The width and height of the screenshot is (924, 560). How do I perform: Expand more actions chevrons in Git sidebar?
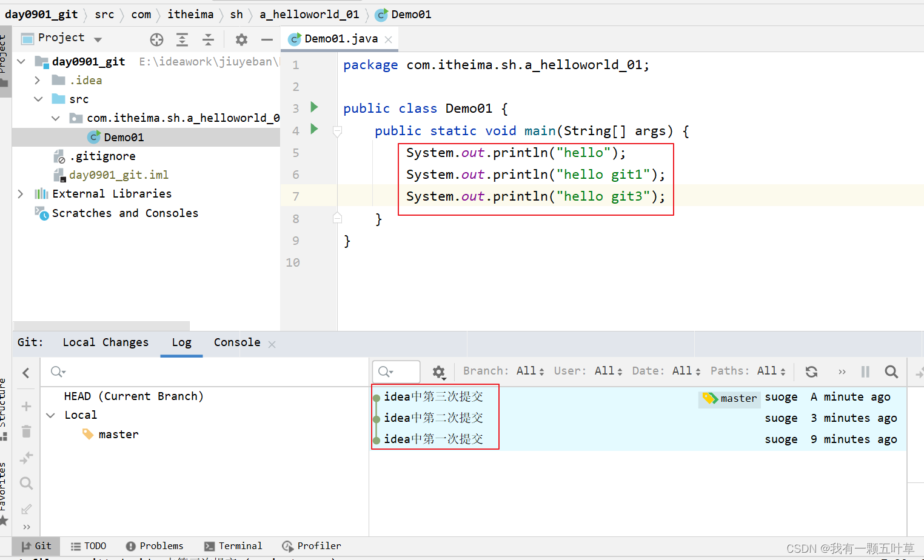[x=27, y=527]
